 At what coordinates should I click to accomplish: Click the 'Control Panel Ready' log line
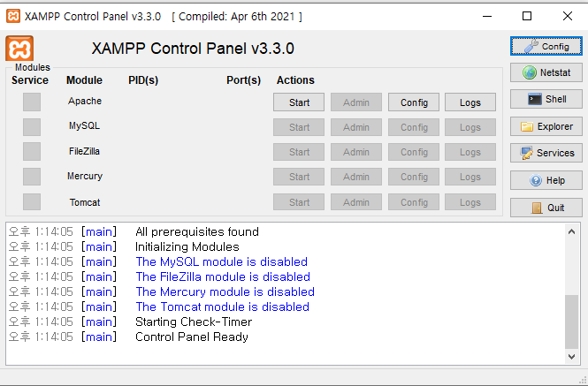point(192,337)
